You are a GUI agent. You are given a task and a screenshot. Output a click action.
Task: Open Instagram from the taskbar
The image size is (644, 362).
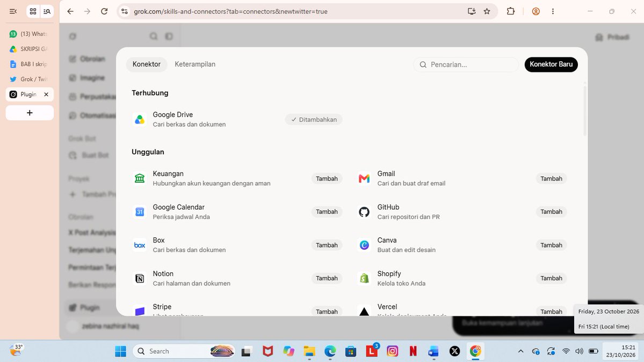coord(392,351)
